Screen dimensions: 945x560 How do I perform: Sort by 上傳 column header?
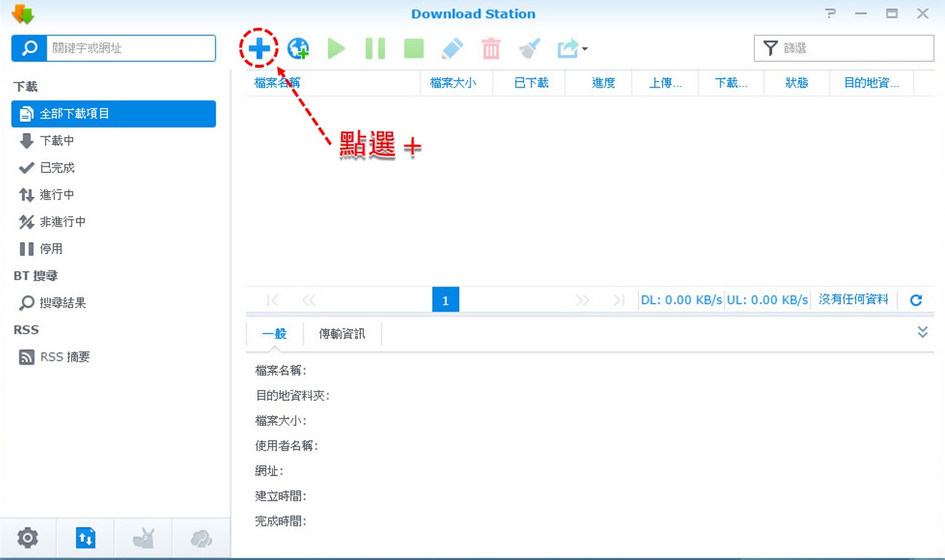click(666, 83)
